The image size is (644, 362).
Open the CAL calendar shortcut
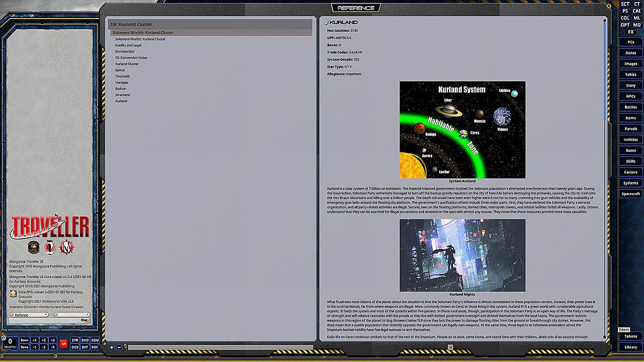pos(637,11)
